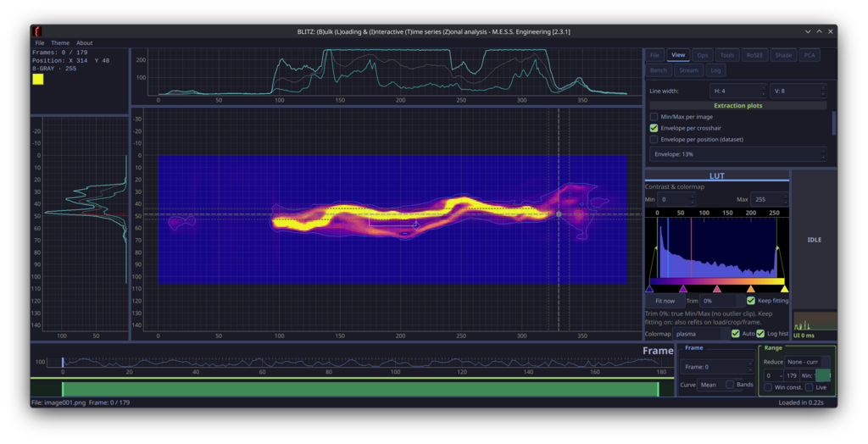Open the About menu
Image resolution: width=868 pixels, height=444 pixels.
pyautogui.click(x=84, y=42)
